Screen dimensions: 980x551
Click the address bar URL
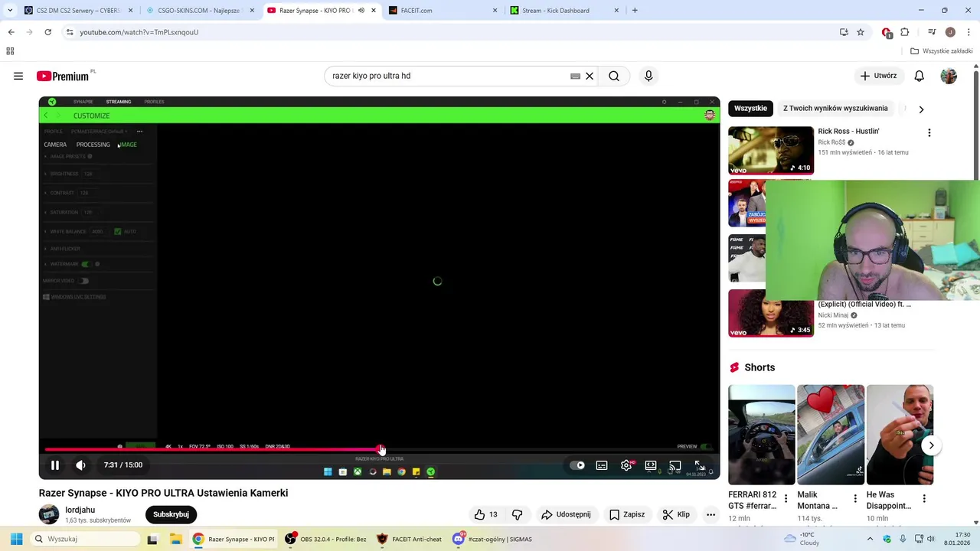[139, 32]
